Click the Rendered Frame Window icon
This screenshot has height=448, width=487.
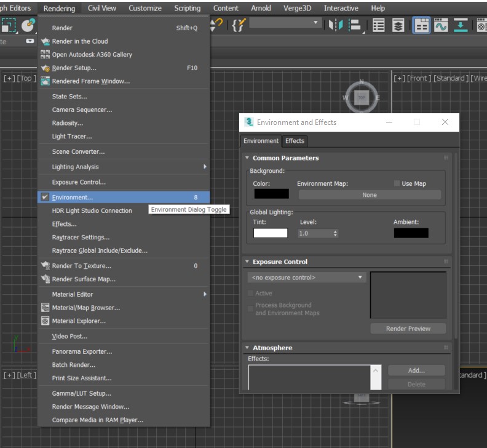coord(45,81)
